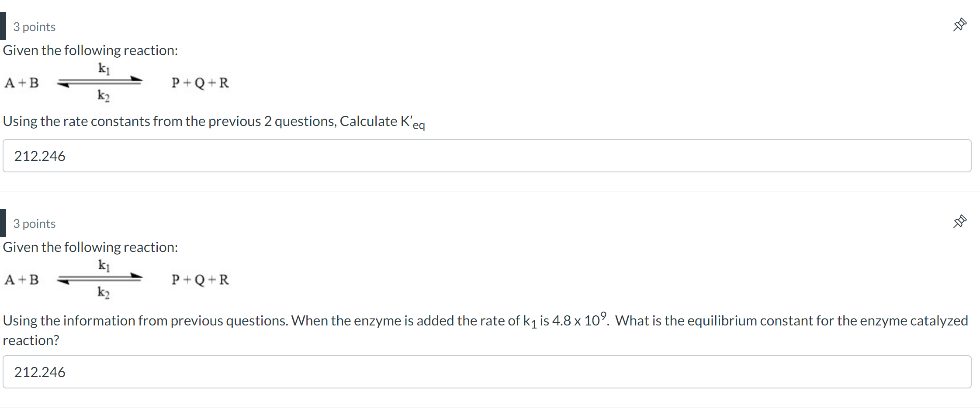Click the P + Q + R product text
The width and height of the screenshot is (980, 409).
[200, 83]
